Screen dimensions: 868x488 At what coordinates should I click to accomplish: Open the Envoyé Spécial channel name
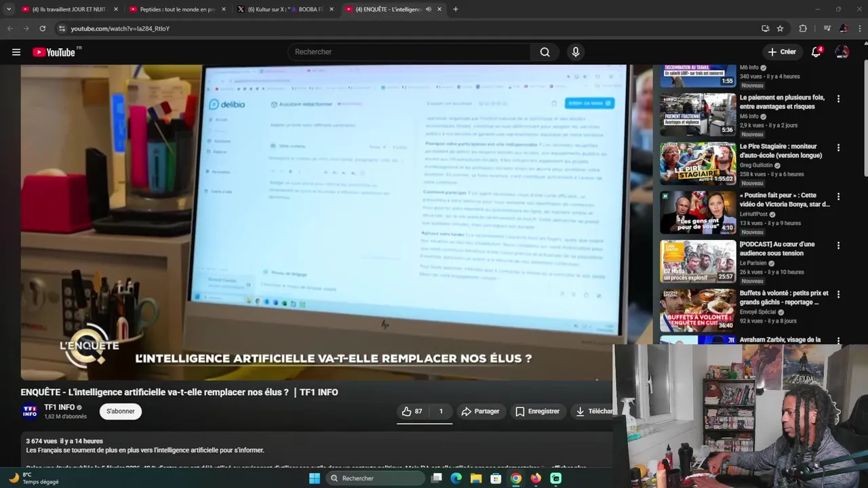point(757,312)
